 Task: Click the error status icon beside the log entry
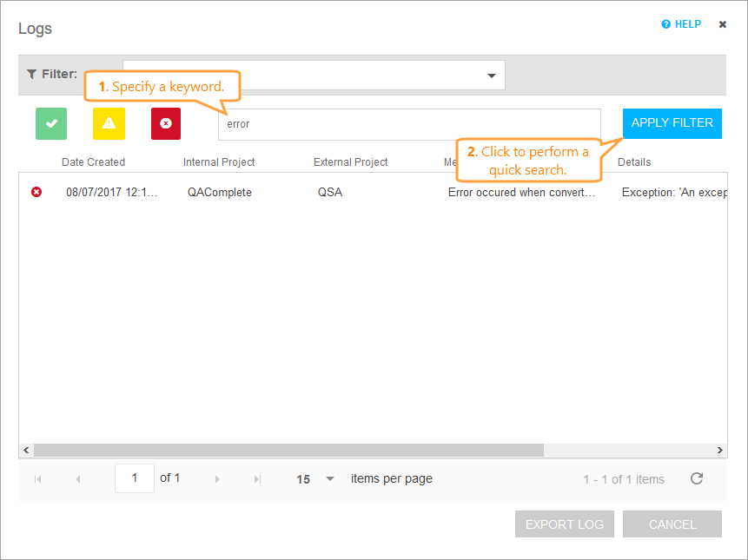pyautogui.click(x=36, y=192)
